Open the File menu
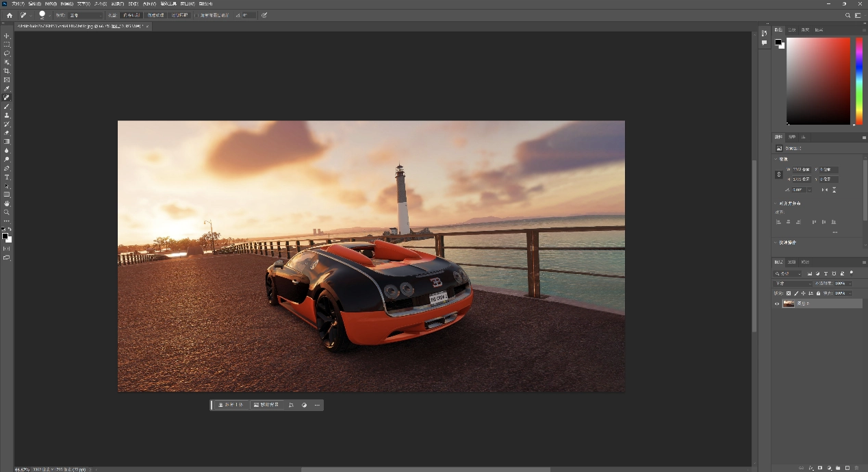 [18, 4]
